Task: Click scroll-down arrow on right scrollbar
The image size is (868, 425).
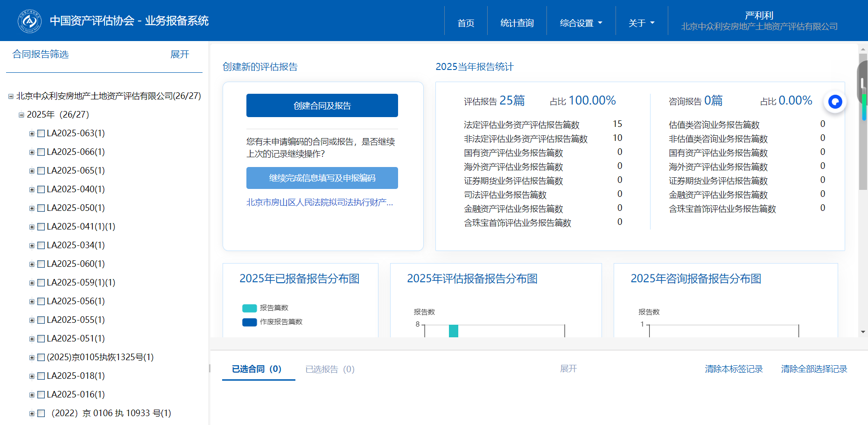Action: [863, 332]
